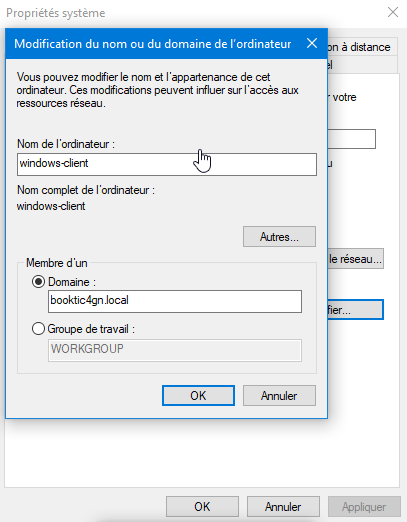Viewport: 407px width, 522px height.
Task: Open the Autres... options
Action: [x=279, y=237]
